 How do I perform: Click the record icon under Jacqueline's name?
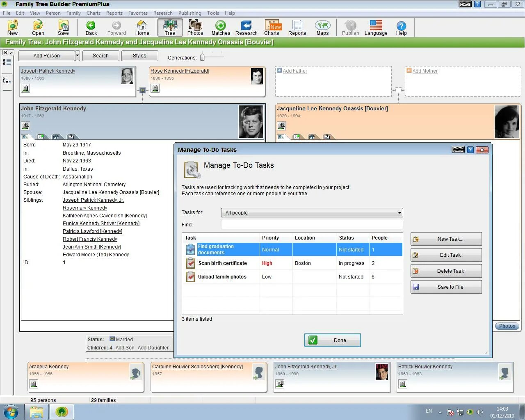click(281, 126)
